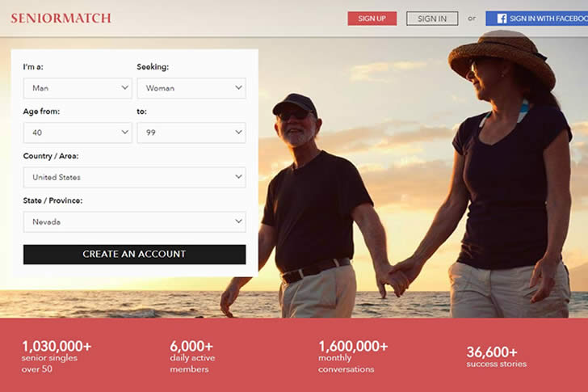
Task: Open the Country / Area dropdown
Action: click(135, 177)
